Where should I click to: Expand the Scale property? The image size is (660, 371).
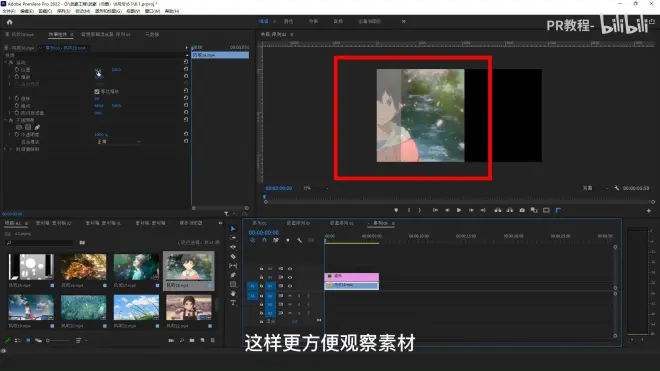pyautogui.click(x=10, y=77)
